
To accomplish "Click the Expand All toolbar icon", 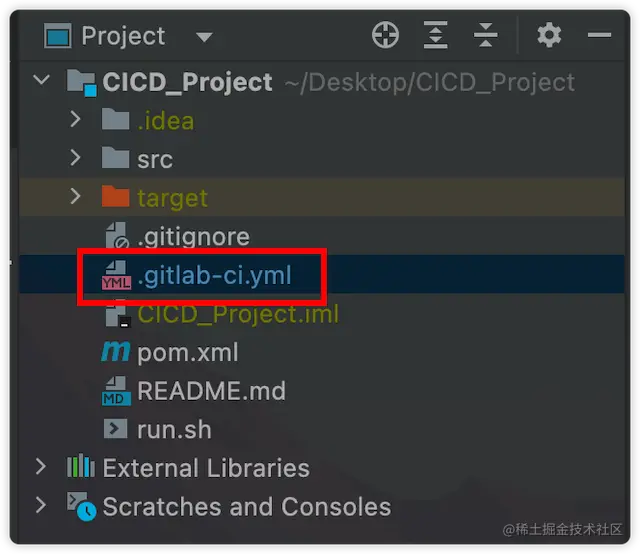I will [x=435, y=35].
